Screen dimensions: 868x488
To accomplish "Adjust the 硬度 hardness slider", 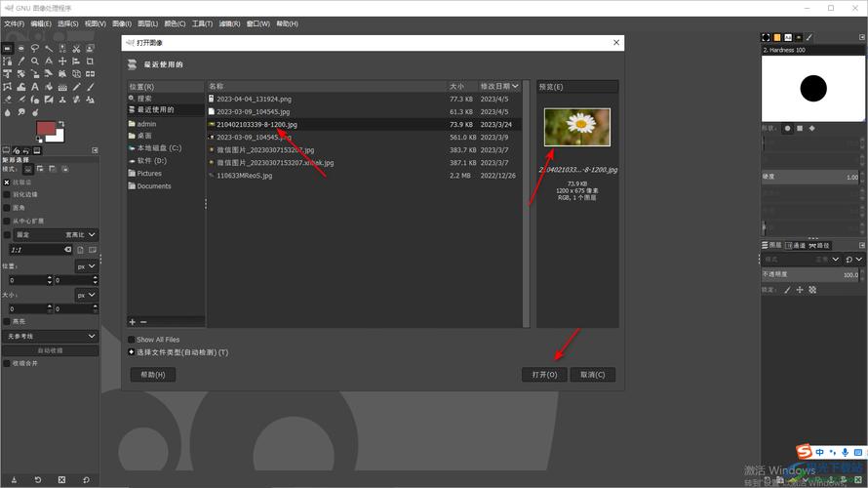I will point(810,177).
